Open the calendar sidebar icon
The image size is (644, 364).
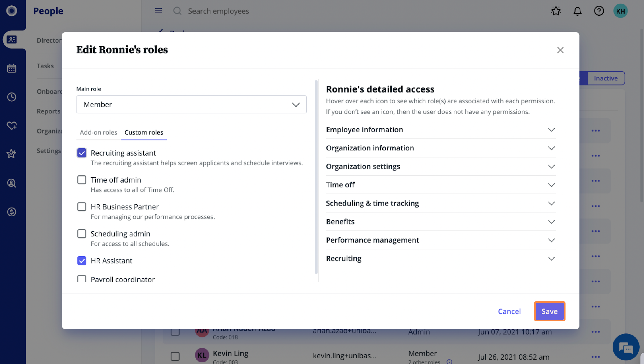coord(11,68)
